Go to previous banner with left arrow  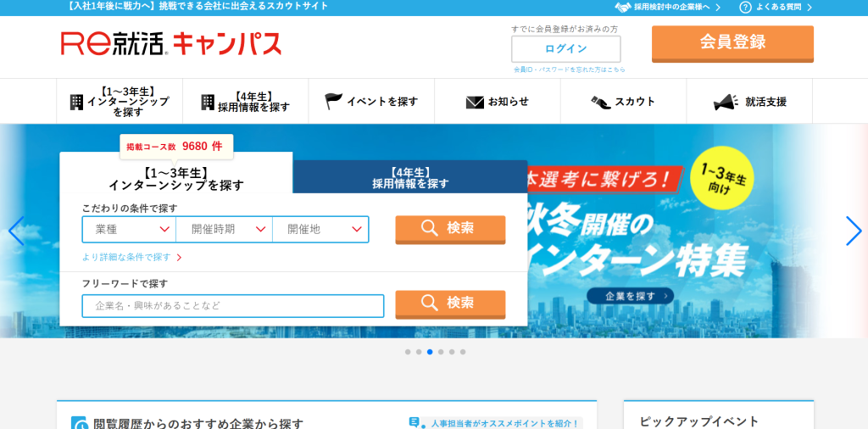click(x=17, y=231)
